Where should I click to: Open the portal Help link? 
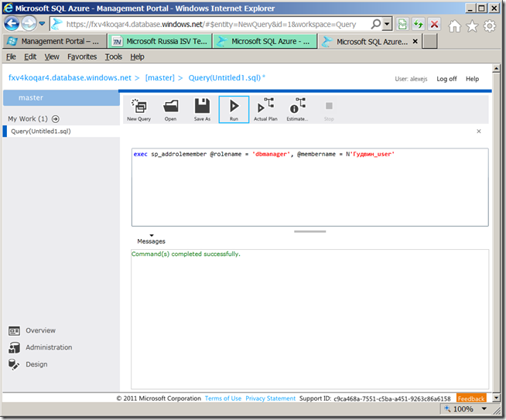[472, 79]
